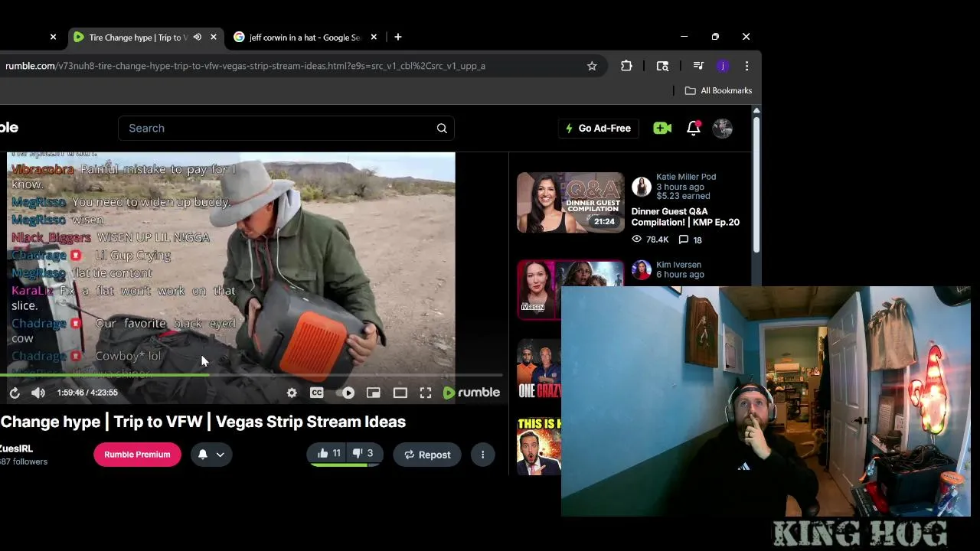
Task: Open the tab search icon in Chrome toolbar
Action: [x=662, y=66]
